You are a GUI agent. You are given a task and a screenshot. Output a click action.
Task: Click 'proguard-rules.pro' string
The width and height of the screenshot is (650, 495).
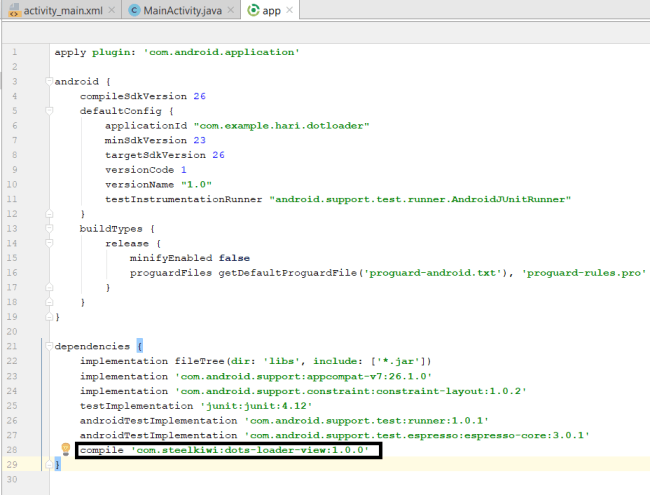(x=584, y=273)
